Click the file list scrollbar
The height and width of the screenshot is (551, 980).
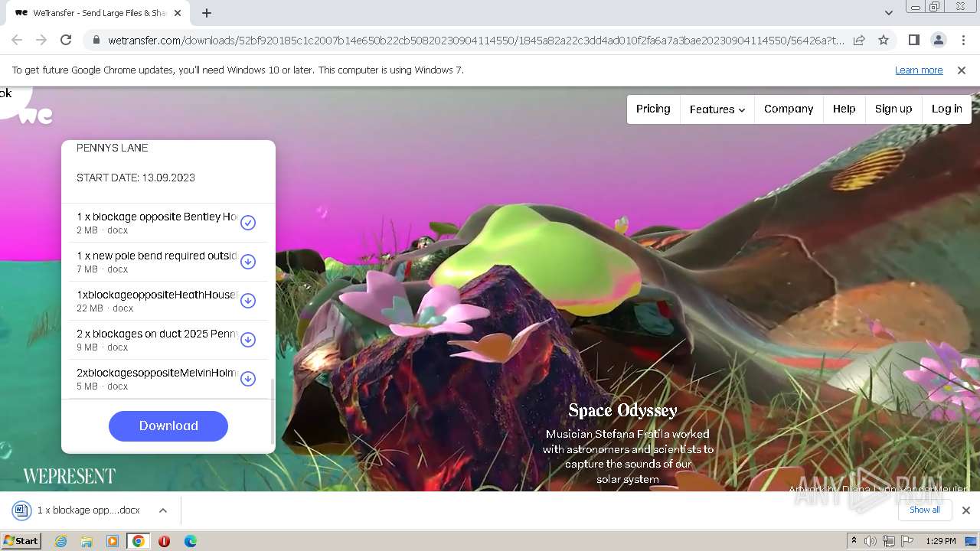pyautogui.click(x=273, y=410)
